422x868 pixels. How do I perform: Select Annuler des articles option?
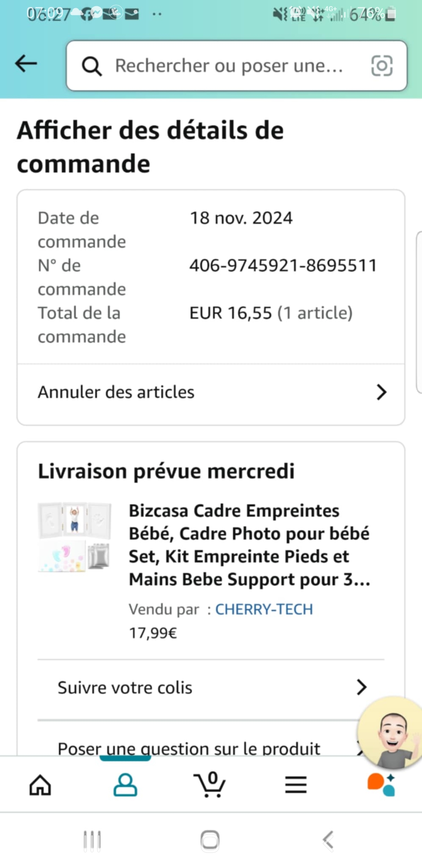(x=116, y=392)
